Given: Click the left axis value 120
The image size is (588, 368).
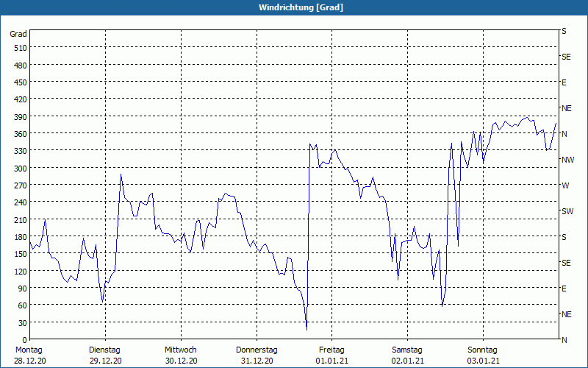Looking at the screenshot, I should pyautogui.click(x=21, y=272).
